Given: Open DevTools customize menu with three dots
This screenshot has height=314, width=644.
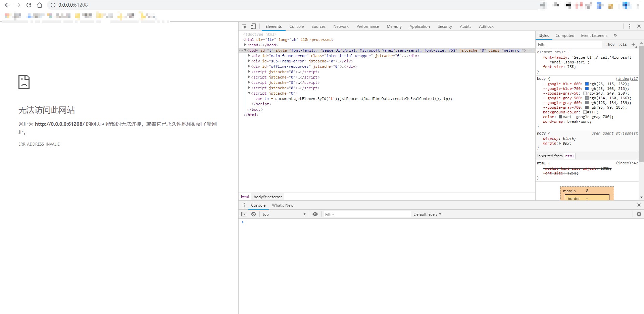Looking at the screenshot, I should pos(630,26).
